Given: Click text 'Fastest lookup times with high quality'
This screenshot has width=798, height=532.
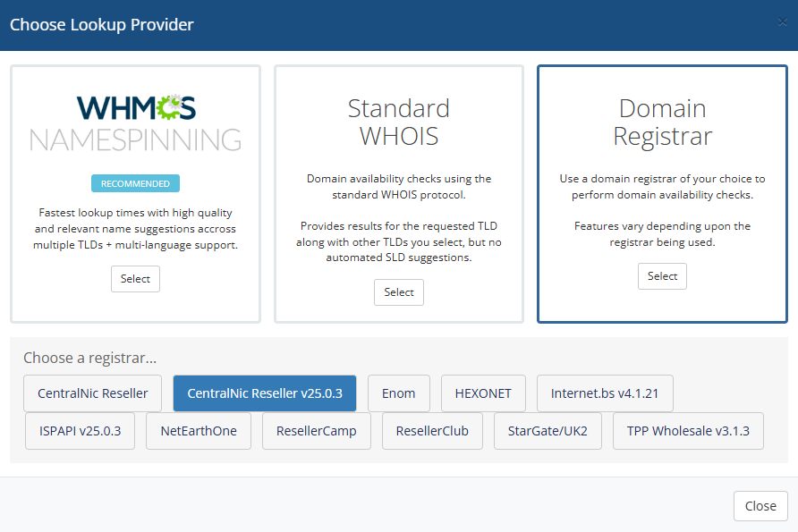Looking at the screenshot, I should pos(135,213).
